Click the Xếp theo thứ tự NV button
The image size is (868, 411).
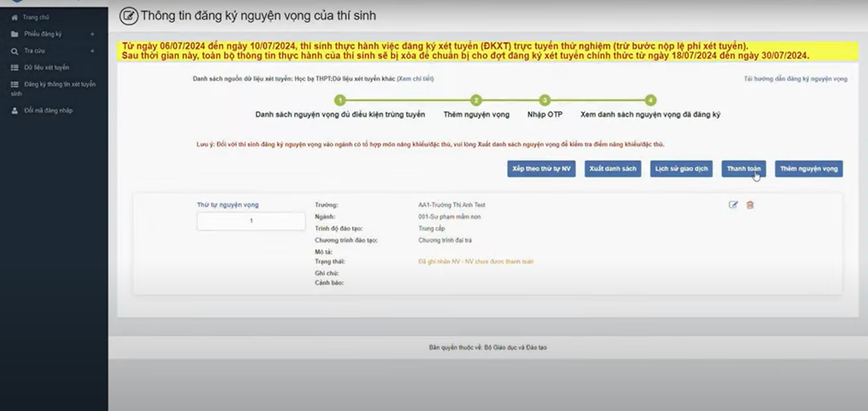pyautogui.click(x=541, y=168)
